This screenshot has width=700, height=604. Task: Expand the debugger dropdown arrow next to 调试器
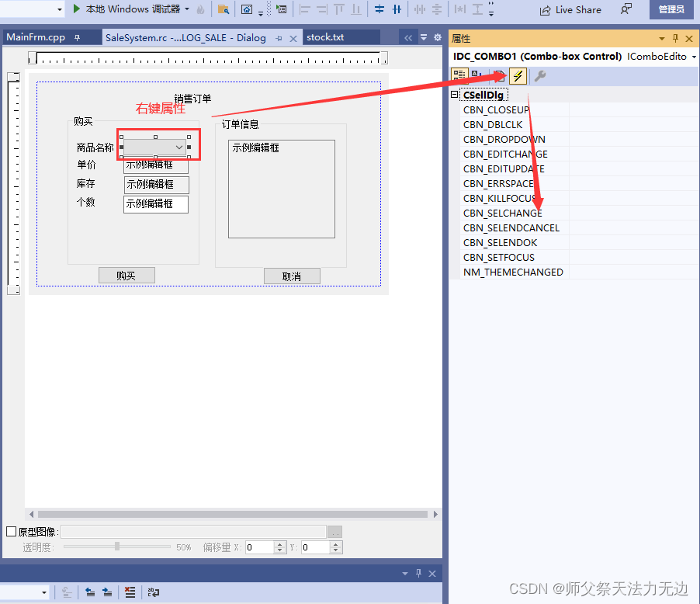pos(187,10)
